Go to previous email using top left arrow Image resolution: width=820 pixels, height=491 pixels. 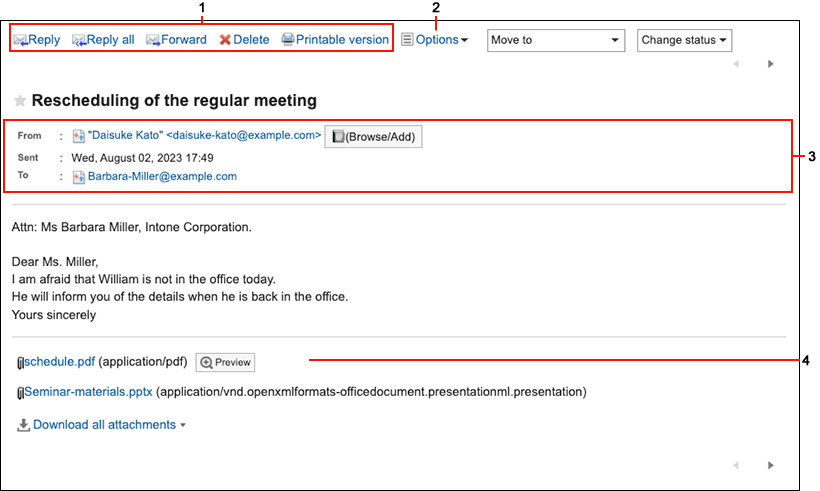[736, 64]
